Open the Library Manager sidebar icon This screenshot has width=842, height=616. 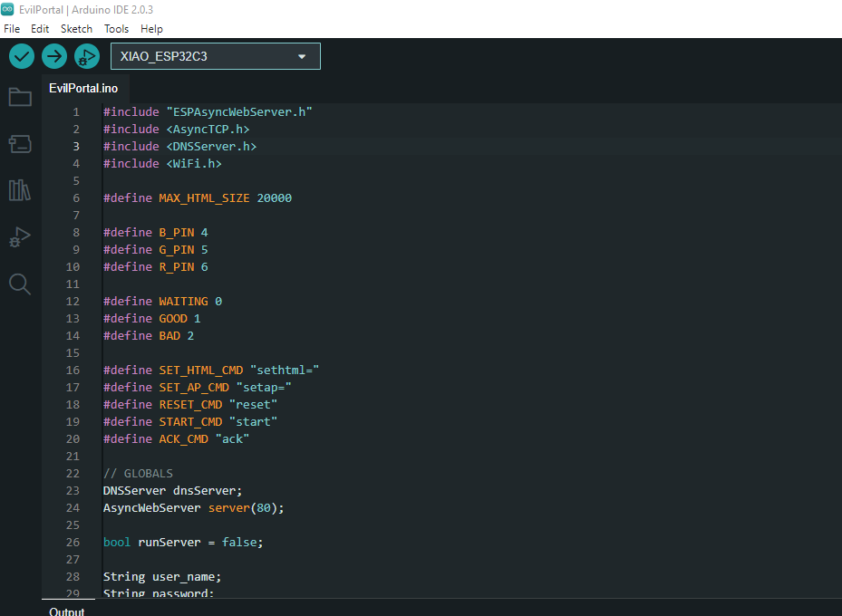[x=20, y=190]
